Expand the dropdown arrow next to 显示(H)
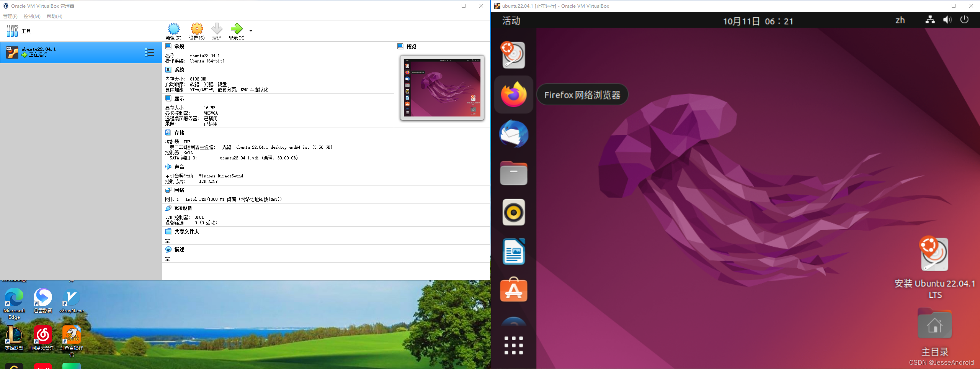 [x=251, y=31]
